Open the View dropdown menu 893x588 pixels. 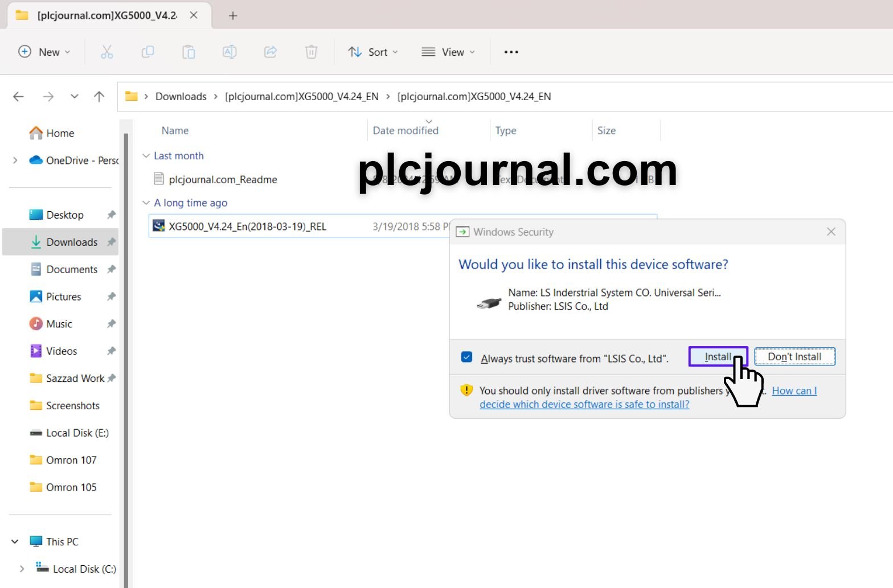point(448,52)
